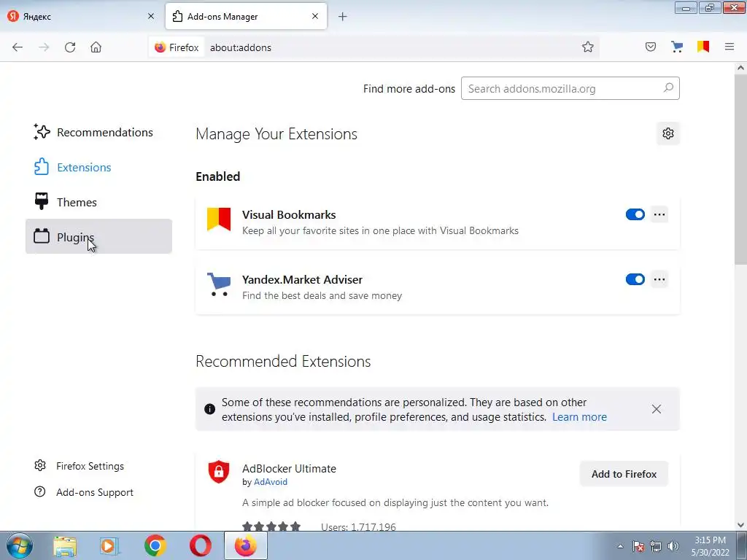
Task: Open the Plugins category
Action: [x=98, y=236]
